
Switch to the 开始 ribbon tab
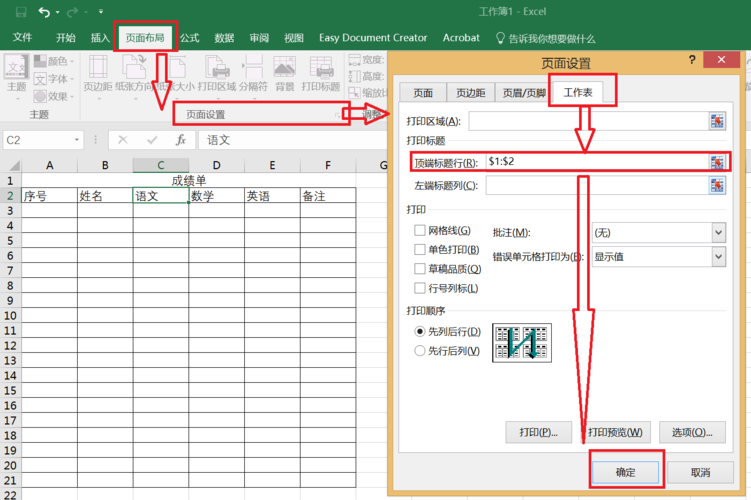66,38
